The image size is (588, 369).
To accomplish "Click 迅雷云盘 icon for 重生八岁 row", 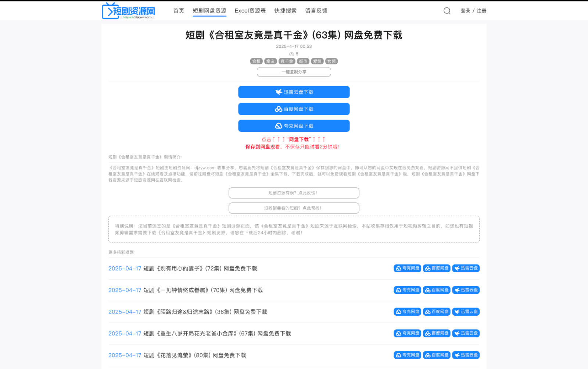I will tap(466, 333).
